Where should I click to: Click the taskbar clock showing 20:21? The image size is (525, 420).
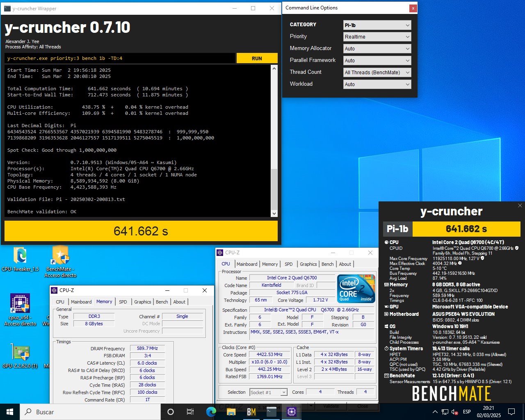488,412
